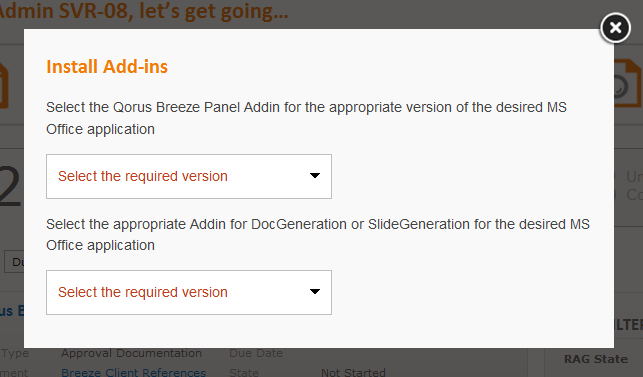The width and height of the screenshot is (643, 377).
Task: Click the orange Install Add-ins heading
Action: tap(107, 66)
